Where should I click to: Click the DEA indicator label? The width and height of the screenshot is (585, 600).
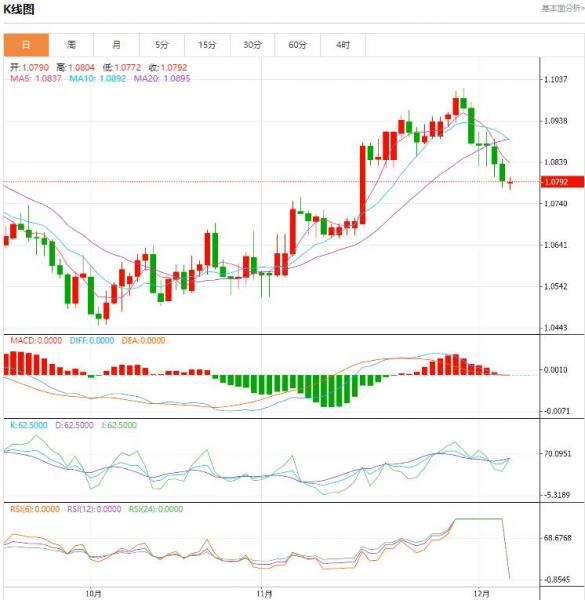click(x=143, y=340)
